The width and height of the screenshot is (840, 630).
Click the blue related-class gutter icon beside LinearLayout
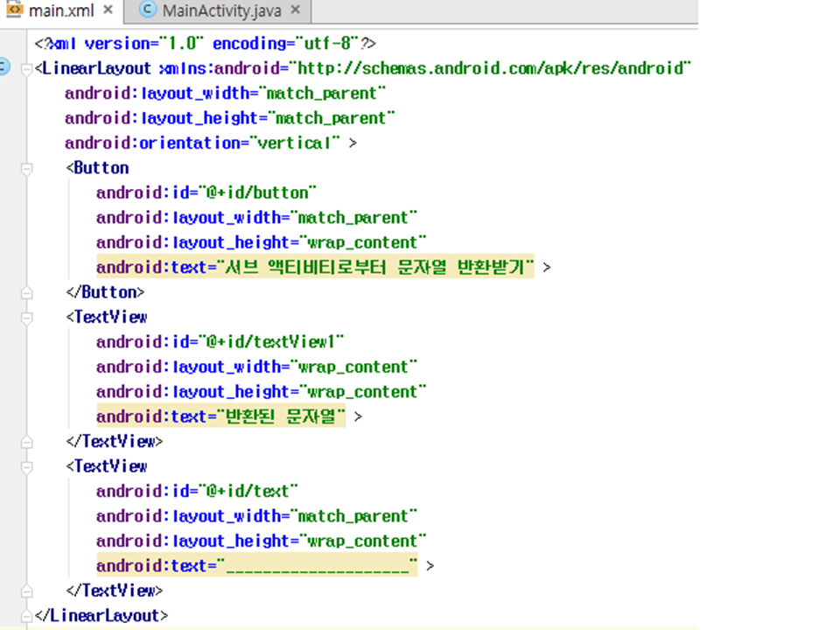point(3,68)
